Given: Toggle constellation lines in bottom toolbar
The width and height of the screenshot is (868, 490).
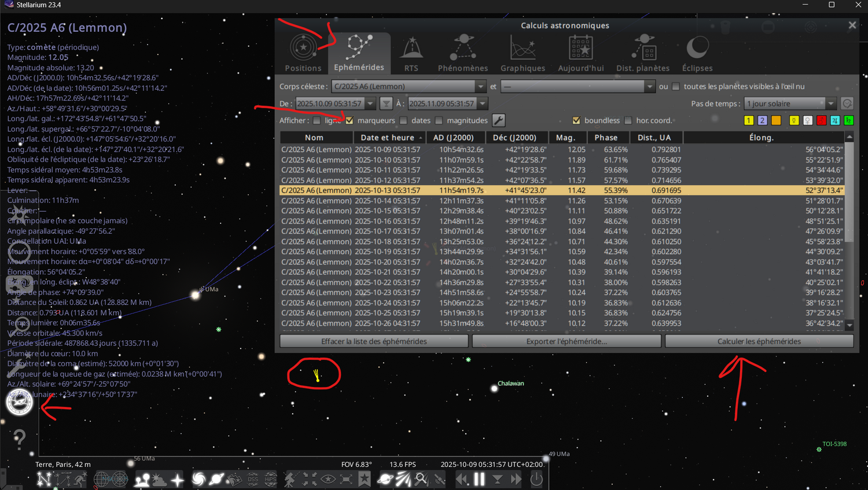Looking at the screenshot, I should 45,479.
